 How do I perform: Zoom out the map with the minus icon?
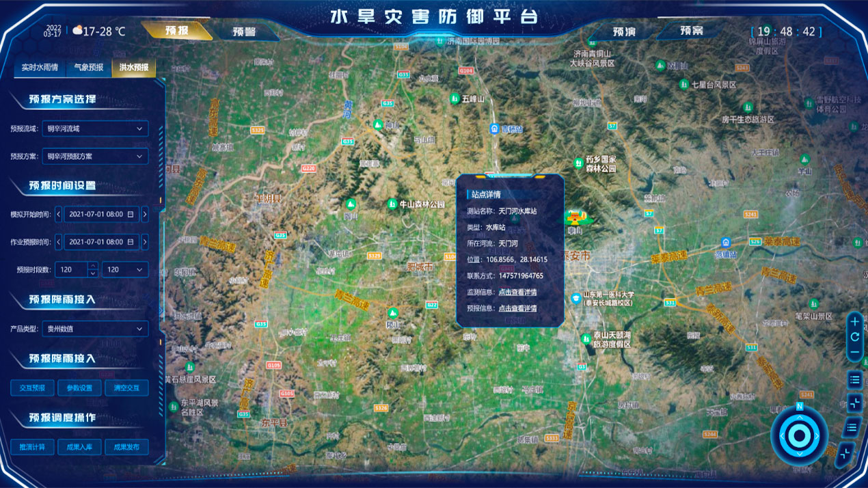(x=855, y=353)
